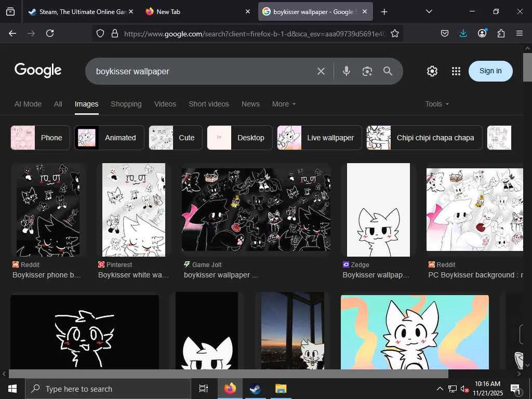Open Task View on the taskbar

click(x=203, y=389)
